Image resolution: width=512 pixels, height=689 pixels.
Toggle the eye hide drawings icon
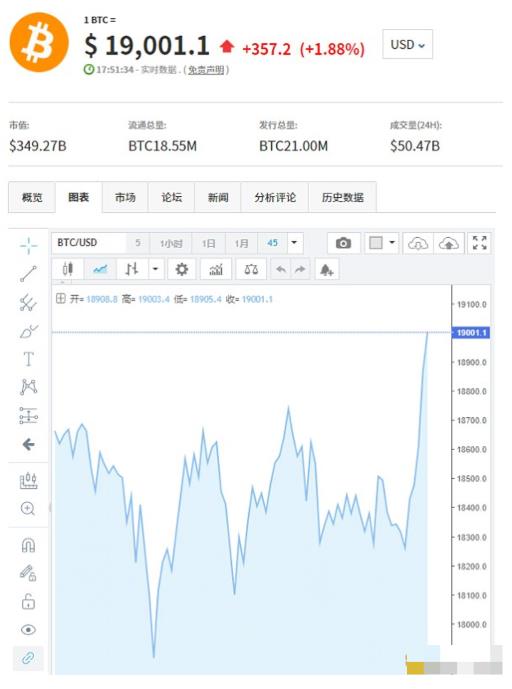[x=29, y=630]
